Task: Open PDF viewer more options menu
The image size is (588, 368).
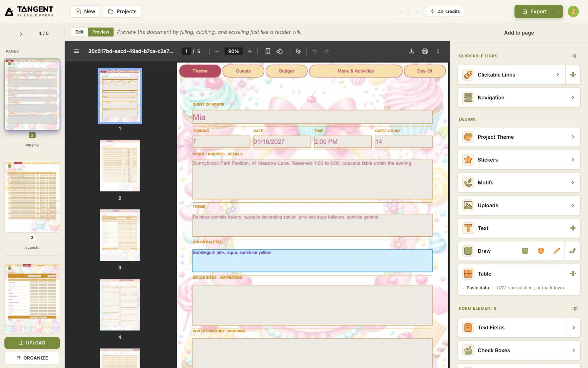Action: point(438,51)
